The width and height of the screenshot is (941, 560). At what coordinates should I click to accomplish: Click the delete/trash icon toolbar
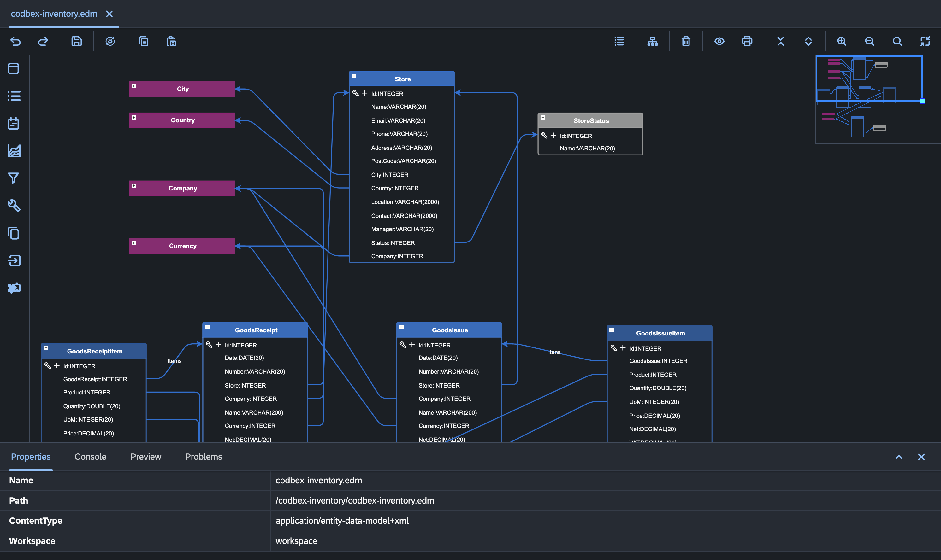[x=686, y=41]
